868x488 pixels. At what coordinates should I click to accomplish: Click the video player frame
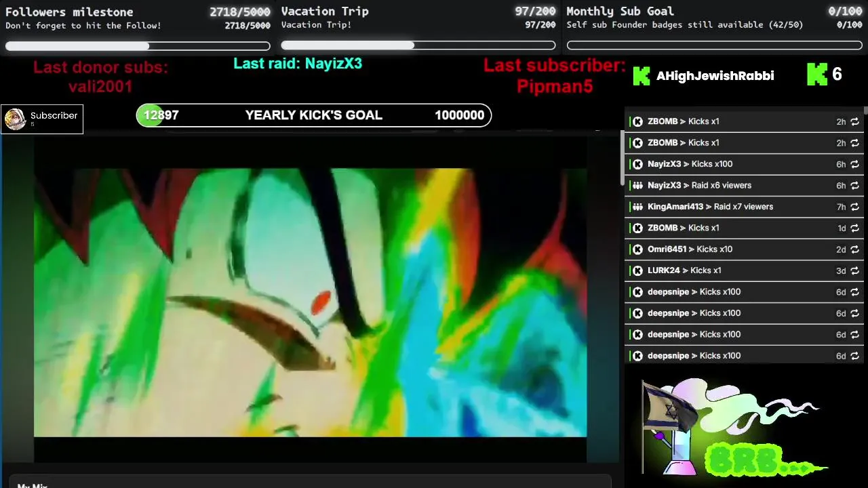pos(310,302)
